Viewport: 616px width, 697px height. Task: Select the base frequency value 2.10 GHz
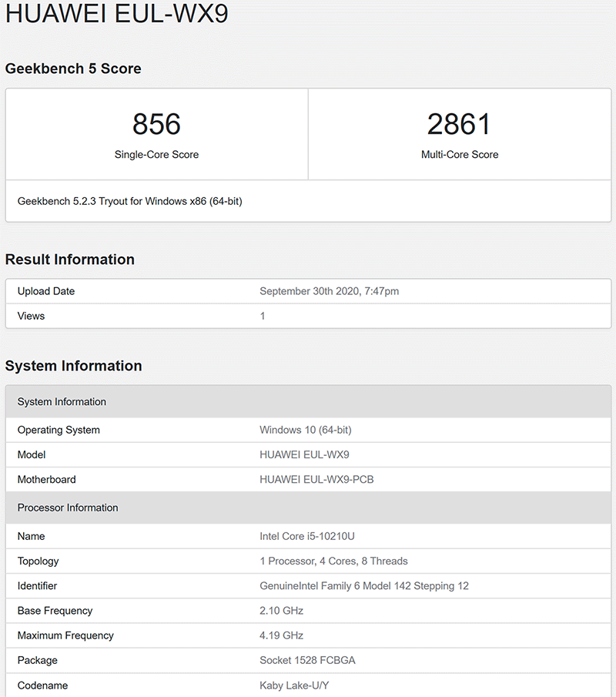tap(281, 611)
